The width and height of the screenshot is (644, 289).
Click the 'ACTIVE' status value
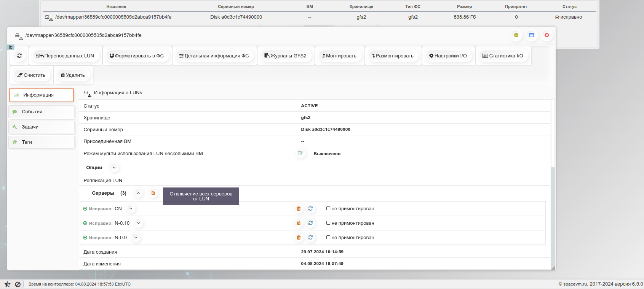click(309, 106)
